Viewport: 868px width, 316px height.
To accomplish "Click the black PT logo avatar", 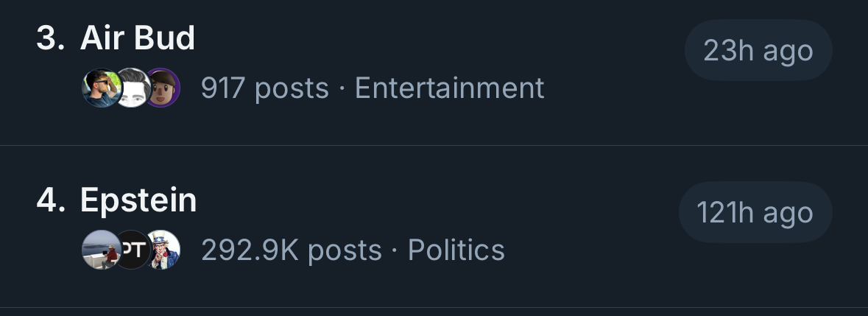I will (132, 250).
